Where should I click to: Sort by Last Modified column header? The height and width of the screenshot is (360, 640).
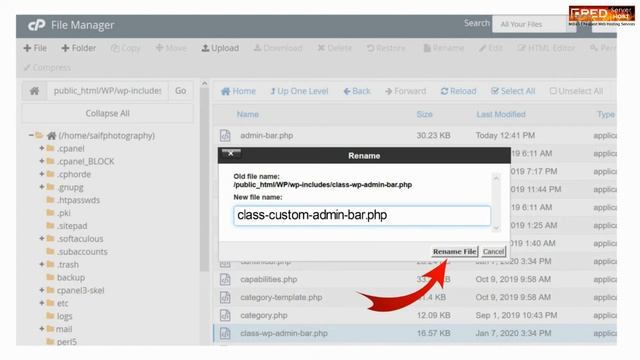[501, 114]
